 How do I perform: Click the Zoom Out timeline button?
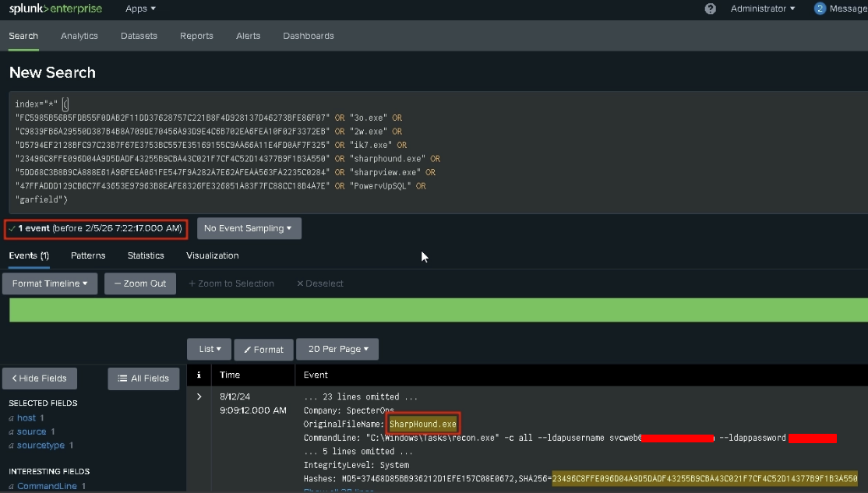tap(140, 283)
